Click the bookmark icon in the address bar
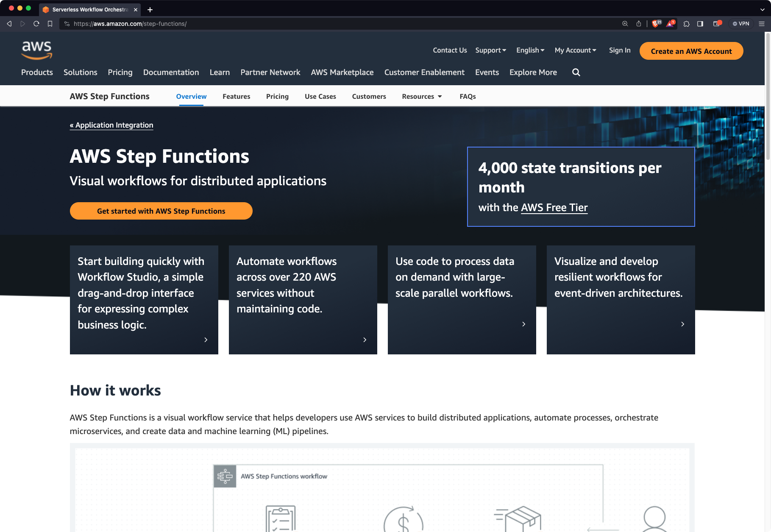 point(50,24)
